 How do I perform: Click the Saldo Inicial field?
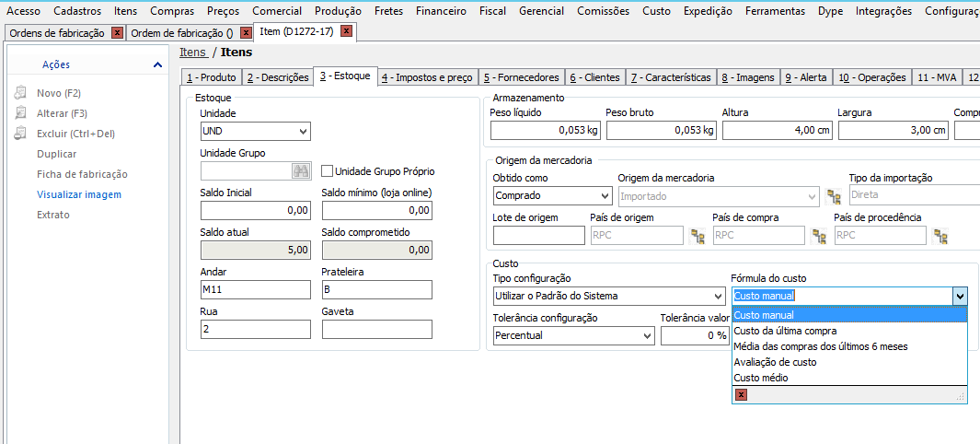(x=256, y=211)
